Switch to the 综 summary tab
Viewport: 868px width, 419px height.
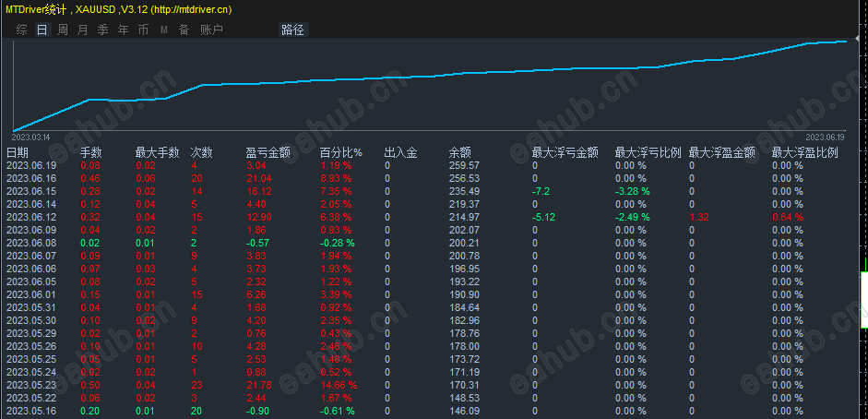(21, 30)
